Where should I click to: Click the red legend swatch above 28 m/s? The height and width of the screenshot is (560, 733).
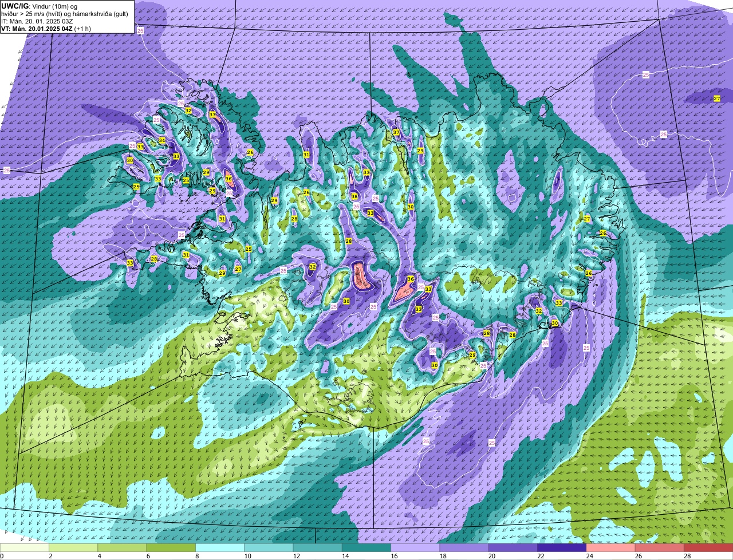[x=708, y=548]
